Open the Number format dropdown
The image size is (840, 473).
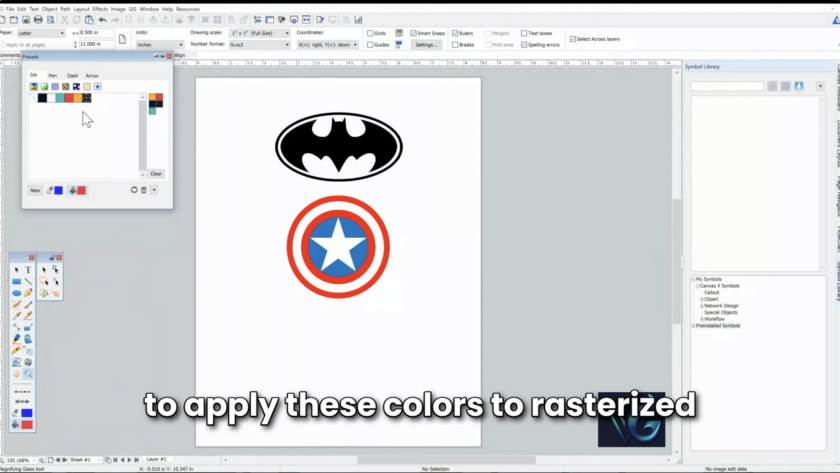click(260, 45)
